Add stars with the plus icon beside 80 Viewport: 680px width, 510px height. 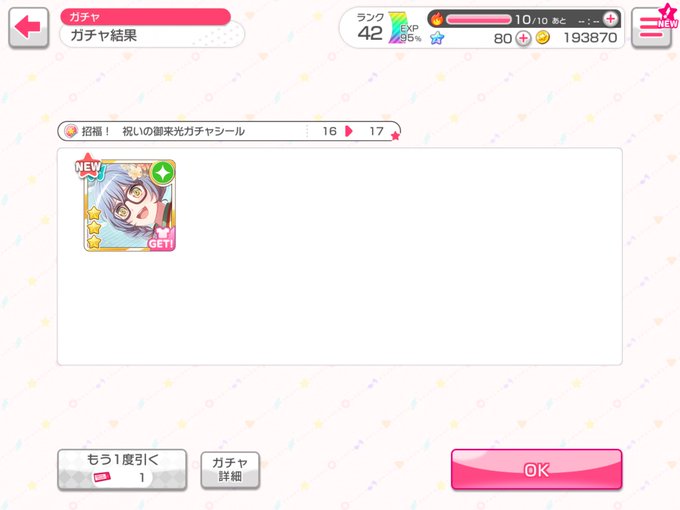[x=523, y=38]
